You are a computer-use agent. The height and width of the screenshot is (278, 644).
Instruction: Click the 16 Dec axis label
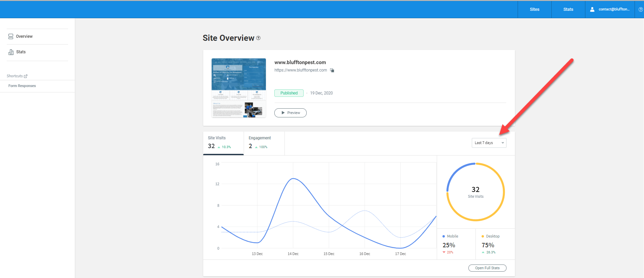point(365,254)
